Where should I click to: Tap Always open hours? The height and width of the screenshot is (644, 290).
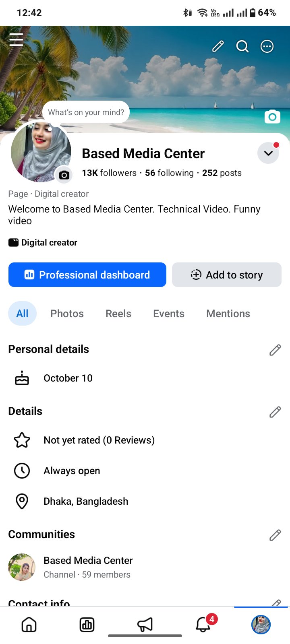72,471
